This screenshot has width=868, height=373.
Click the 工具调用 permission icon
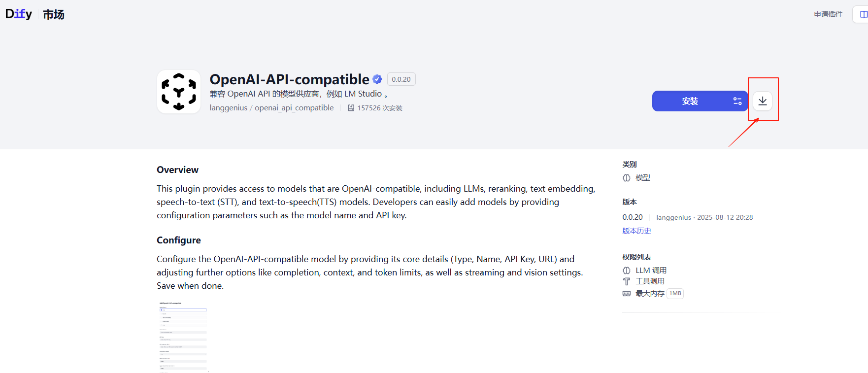point(626,281)
